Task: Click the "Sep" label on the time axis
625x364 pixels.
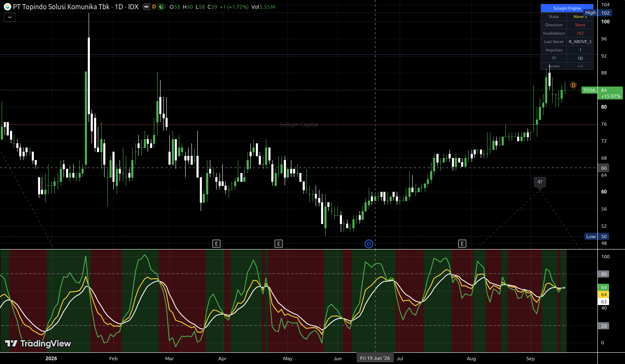Action: coord(530,359)
